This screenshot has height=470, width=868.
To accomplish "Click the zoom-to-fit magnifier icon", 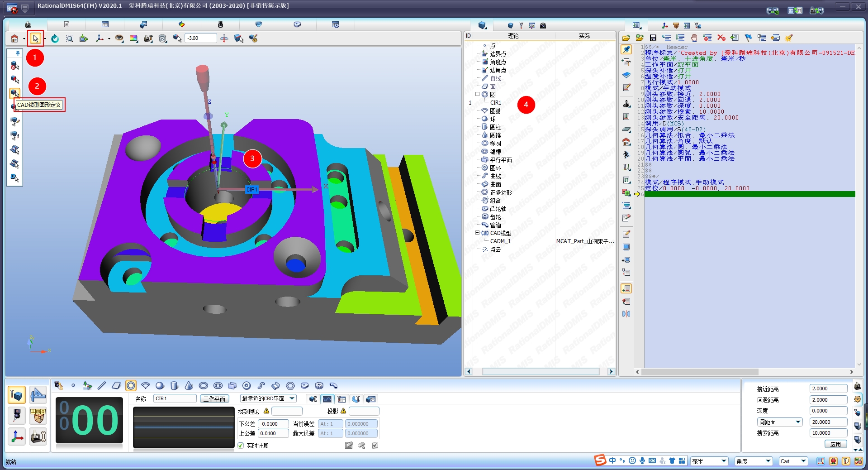I will 69,38.
